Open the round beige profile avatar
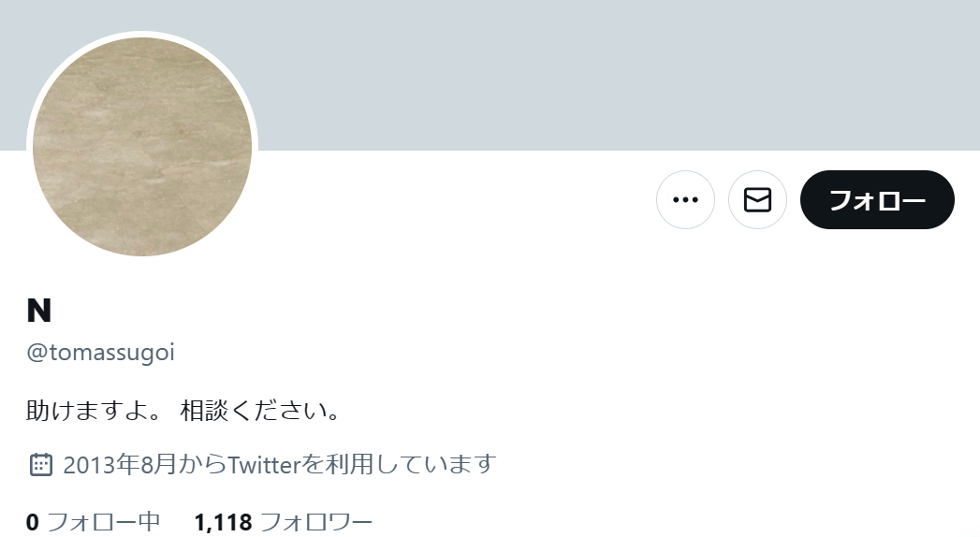The image size is (980, 537). point(142,147)
